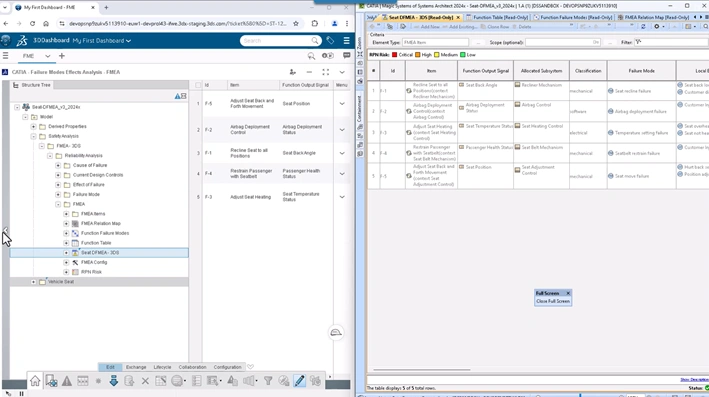Open the Function Failure Modes [Read-Only] tab
The image size is (709, 397).
[572, 17]
